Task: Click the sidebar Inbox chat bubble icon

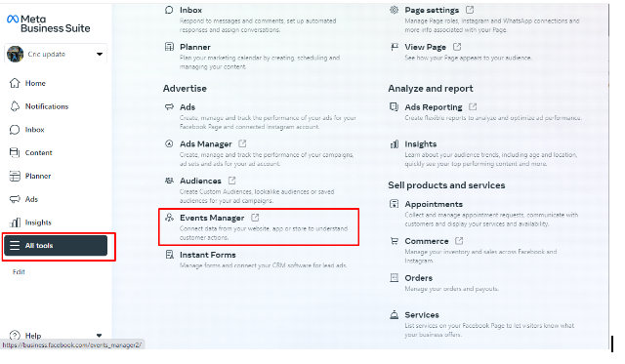Action: coord(15,130)
